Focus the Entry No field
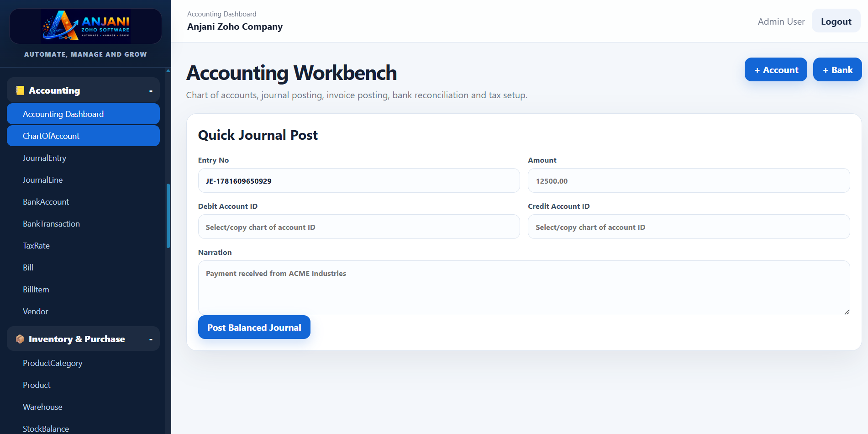This screenshot has width=868, height=434. point(359,180)
